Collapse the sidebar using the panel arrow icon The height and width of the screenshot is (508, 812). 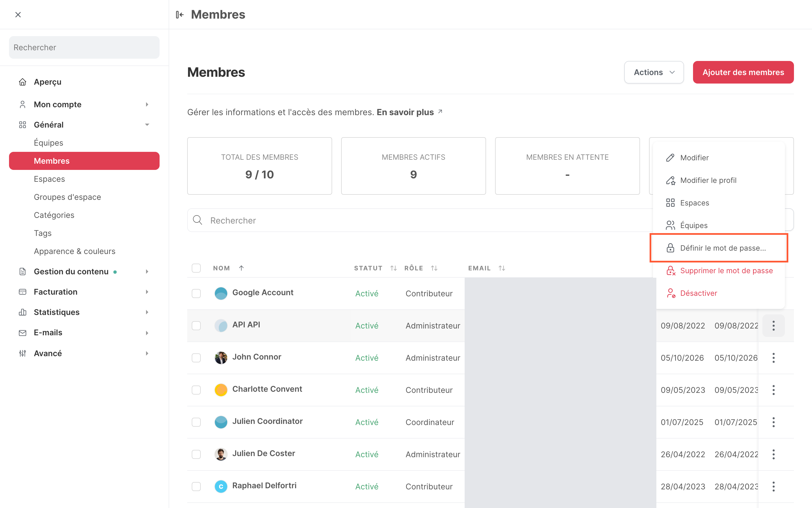click(x=180, y=14)
